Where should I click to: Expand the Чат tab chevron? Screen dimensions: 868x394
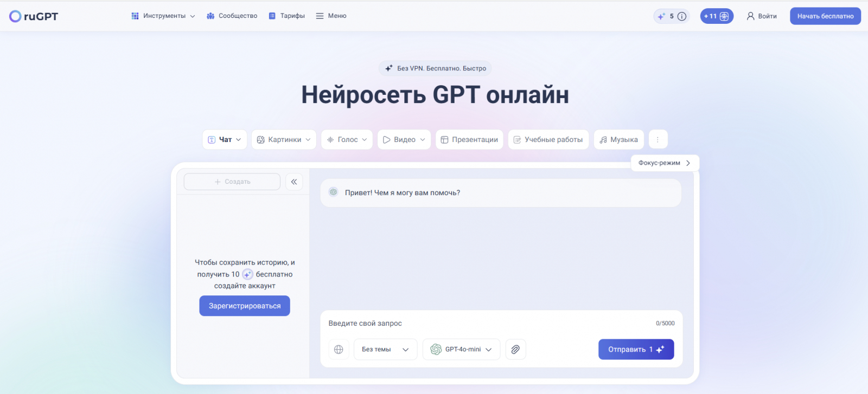(x=238, y=140)
